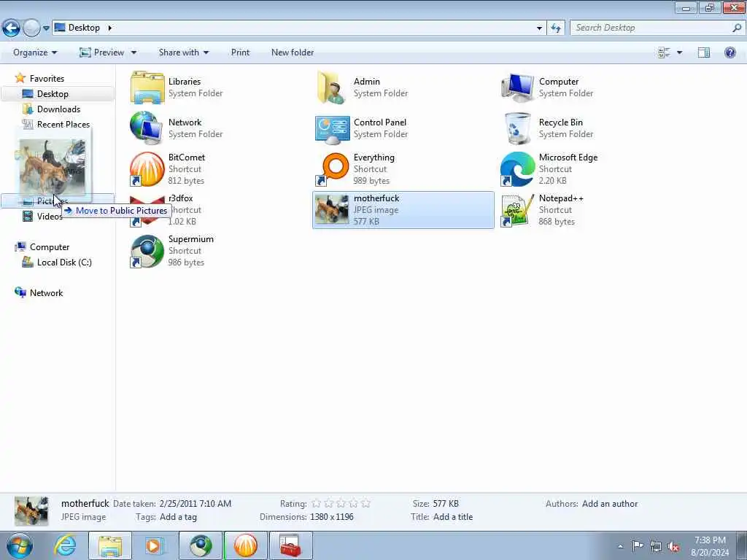747x560 pixels.
Task: Select the Microsoft Edge shortcut icon
Action: point(518,169)
